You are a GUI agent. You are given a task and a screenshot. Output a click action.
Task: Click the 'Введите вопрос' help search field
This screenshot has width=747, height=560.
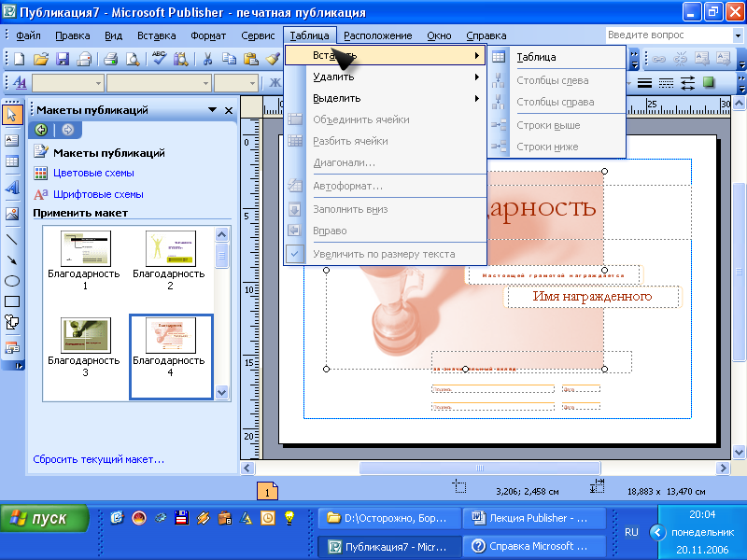click(x=665, y=35)
